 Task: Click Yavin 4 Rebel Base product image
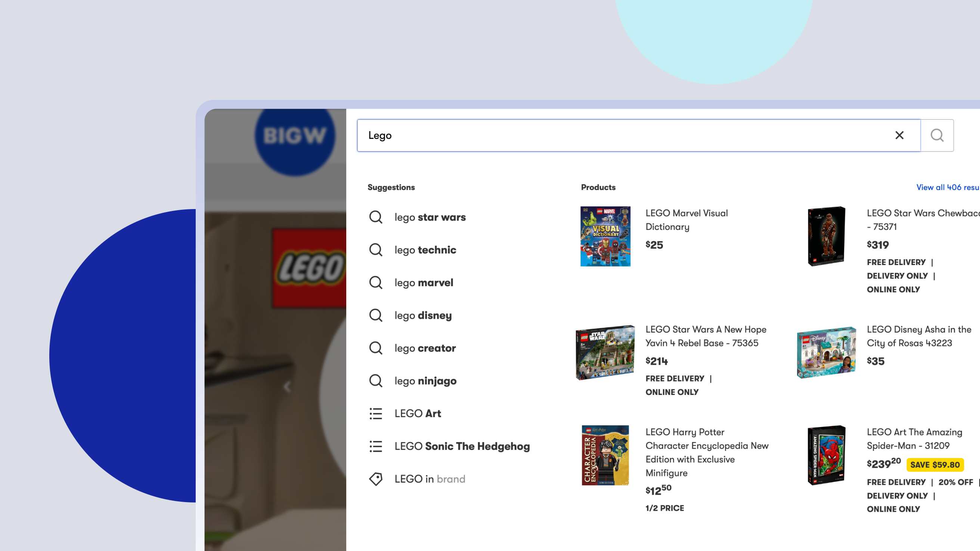pyautogui.click(x=605, y=352)
